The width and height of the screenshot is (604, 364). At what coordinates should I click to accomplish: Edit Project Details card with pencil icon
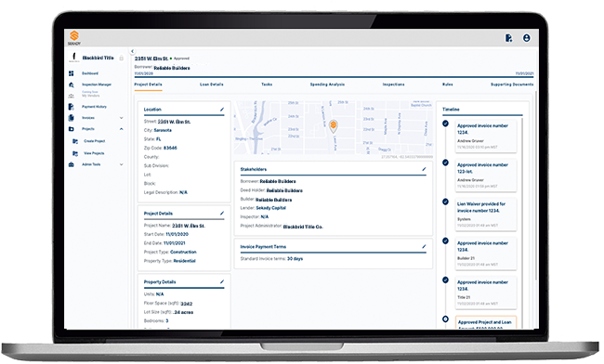point(222,214)
